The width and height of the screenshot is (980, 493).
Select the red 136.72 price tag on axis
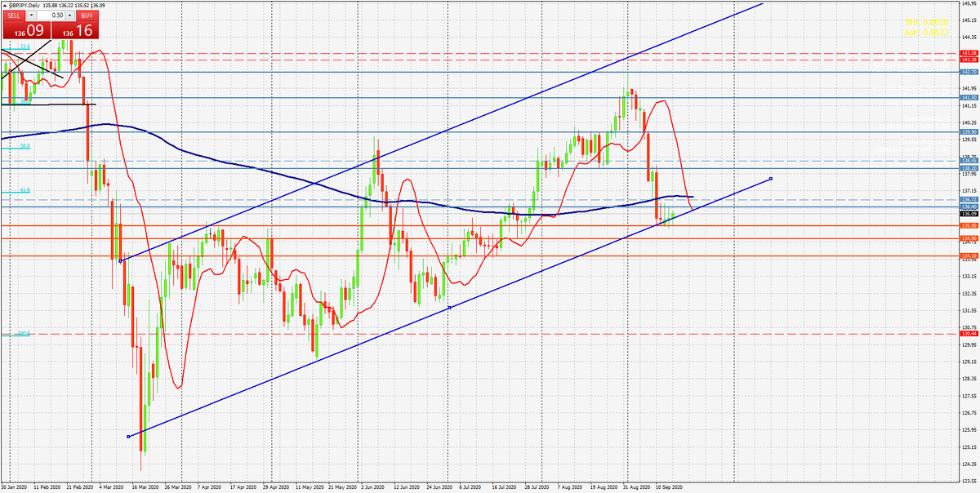click(969, 200)
